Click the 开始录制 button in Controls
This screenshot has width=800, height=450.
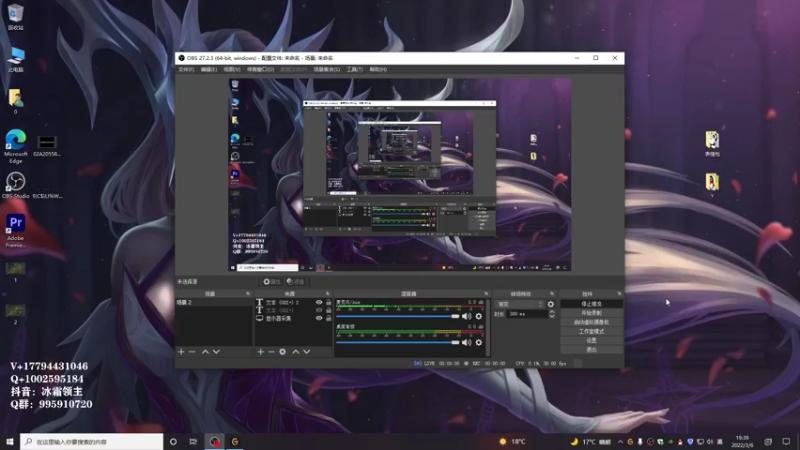tap(591, 313)
